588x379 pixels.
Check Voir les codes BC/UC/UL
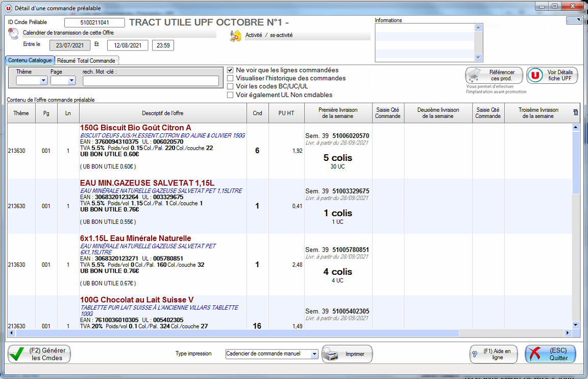pyautogui.click(x=231, y=86)
